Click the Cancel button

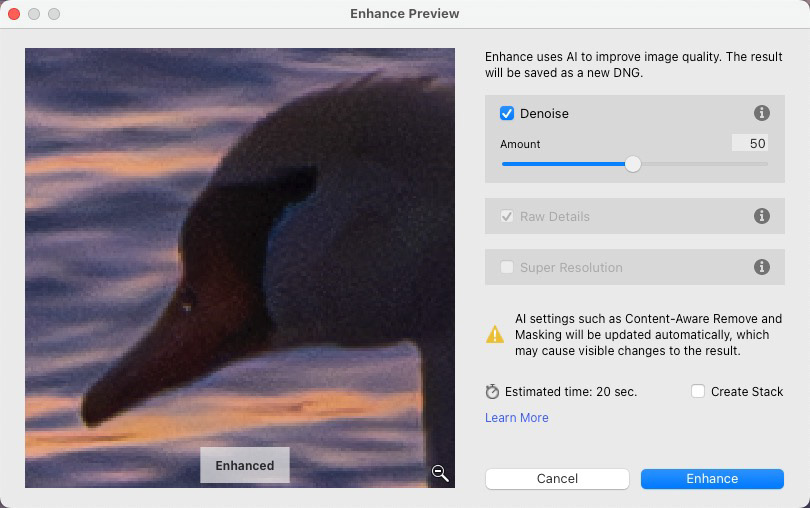pos(557,479)
